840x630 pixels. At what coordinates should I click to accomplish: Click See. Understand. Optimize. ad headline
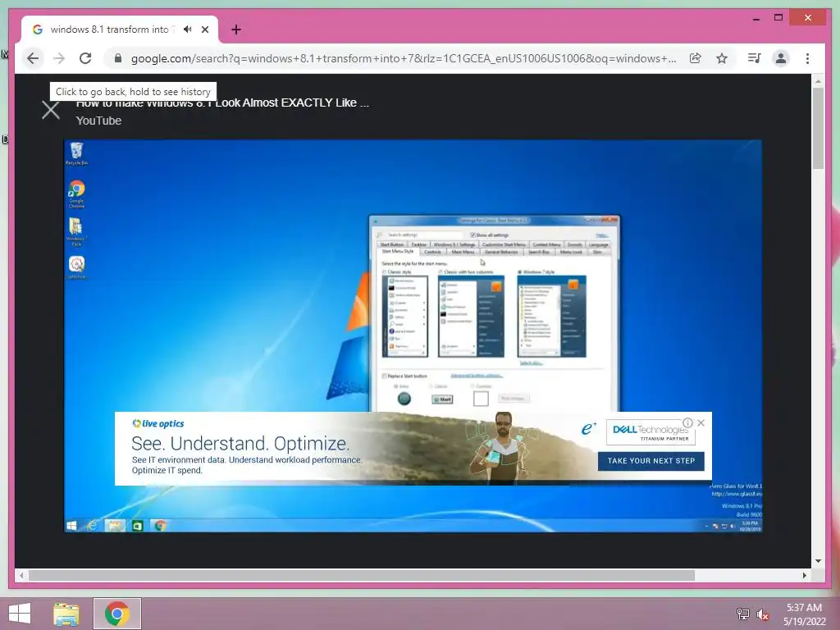(x=240, y=444)
